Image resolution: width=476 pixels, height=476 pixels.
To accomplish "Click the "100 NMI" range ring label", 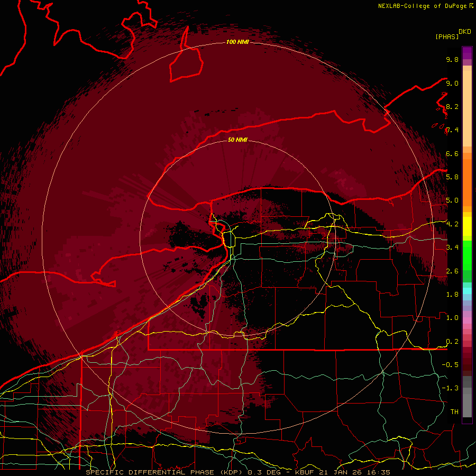I will [237, 42].
